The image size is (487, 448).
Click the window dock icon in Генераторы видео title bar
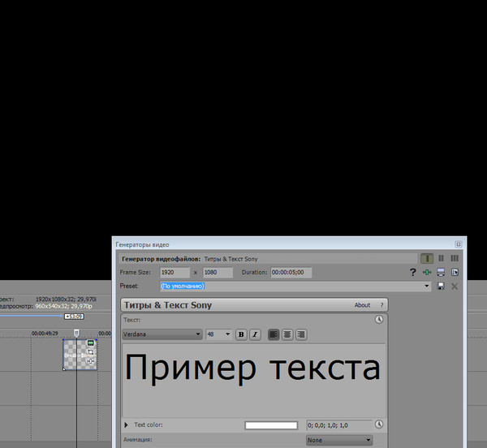click(459, 244)
